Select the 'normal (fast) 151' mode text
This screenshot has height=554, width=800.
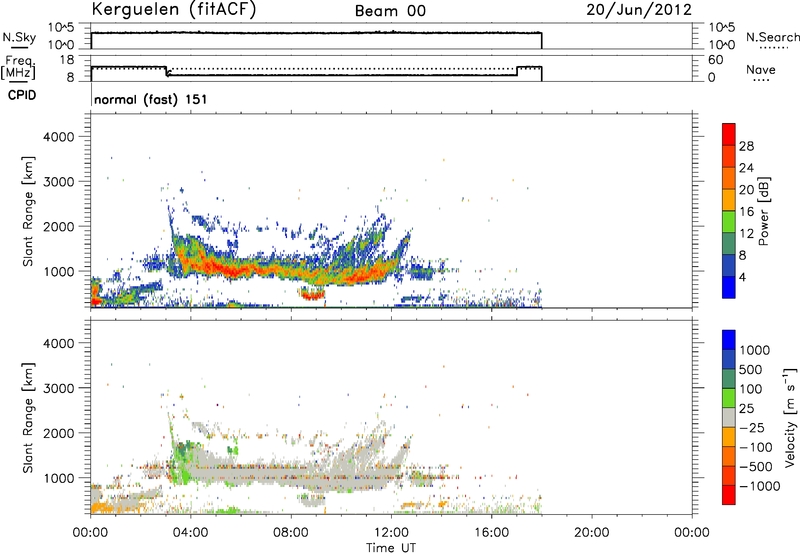click(x=151, y=99)
